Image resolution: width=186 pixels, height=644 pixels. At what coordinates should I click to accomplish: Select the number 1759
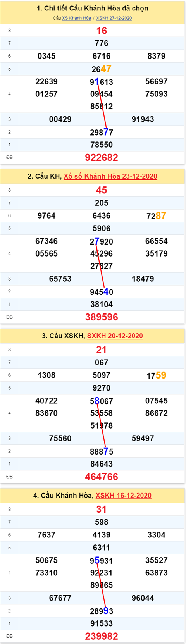pos(157,375)
